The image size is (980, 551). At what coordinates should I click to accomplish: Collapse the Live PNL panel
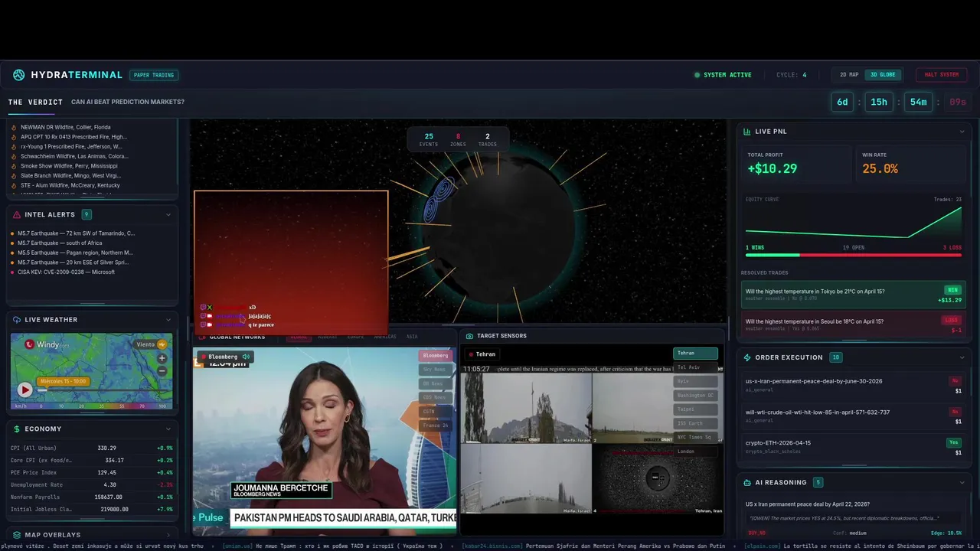(962, 132)
